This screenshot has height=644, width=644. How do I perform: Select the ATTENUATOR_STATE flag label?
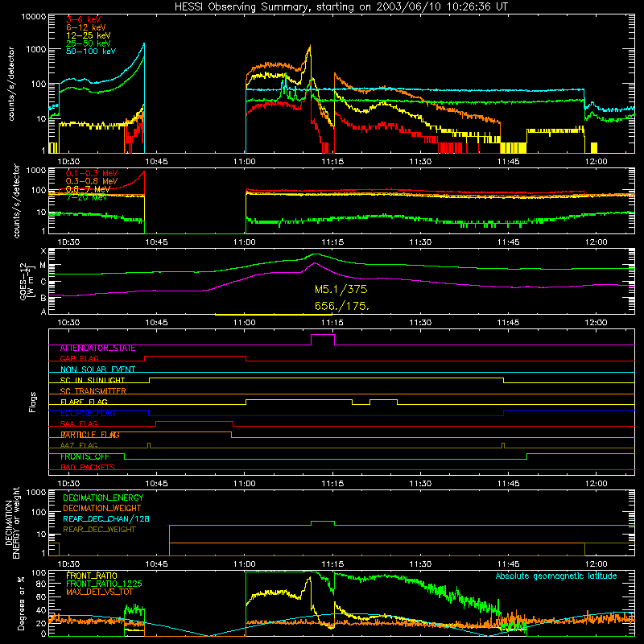click(x=97, y=349)
